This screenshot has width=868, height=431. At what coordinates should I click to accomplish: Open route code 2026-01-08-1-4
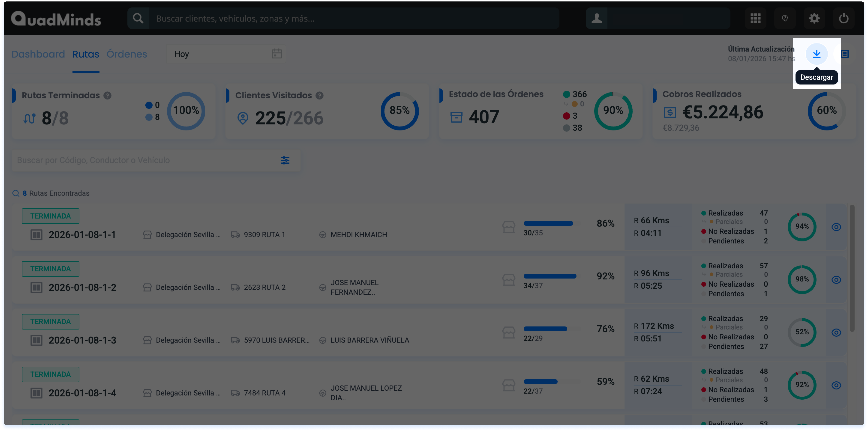[82, 393]
